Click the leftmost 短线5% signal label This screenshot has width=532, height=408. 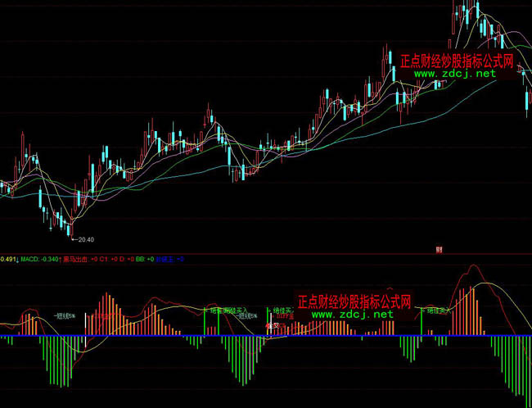(x=65, y=315)
